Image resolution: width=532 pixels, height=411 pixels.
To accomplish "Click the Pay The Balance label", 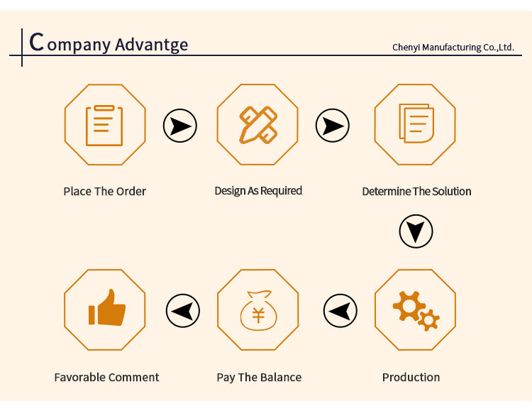I will tap(259, 377).
